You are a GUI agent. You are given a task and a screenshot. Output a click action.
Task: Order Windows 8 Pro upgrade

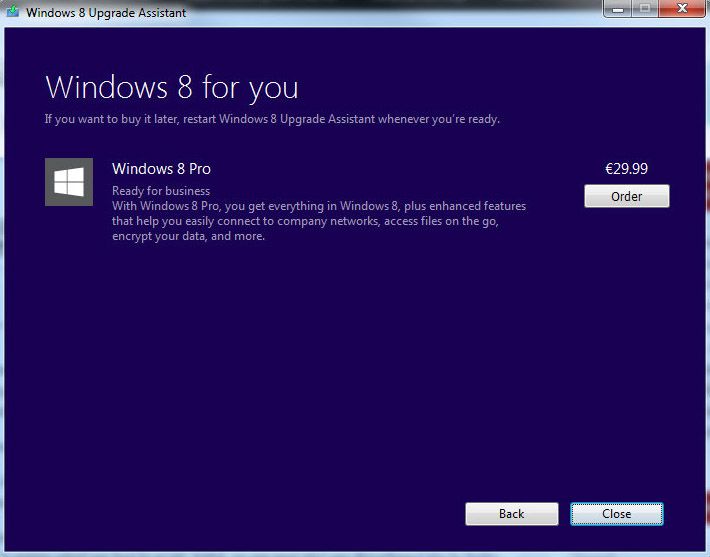[627, 196]
